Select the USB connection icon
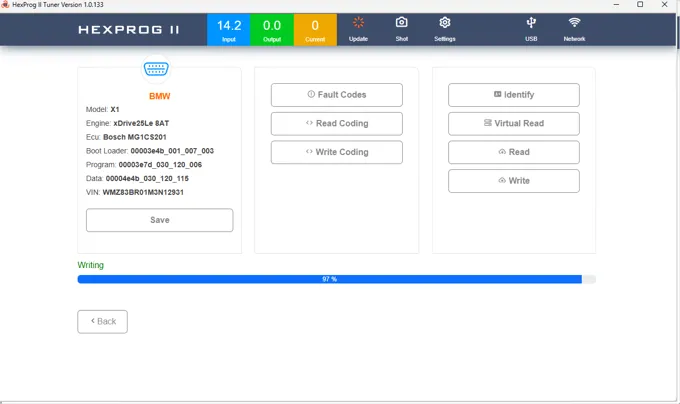This screenshot has height=404, width=680. [x=531, y=29]
